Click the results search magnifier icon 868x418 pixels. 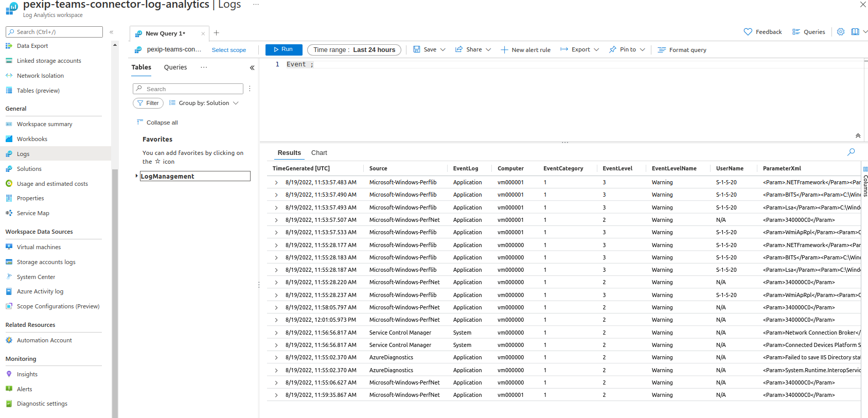(x=851, y=152)
